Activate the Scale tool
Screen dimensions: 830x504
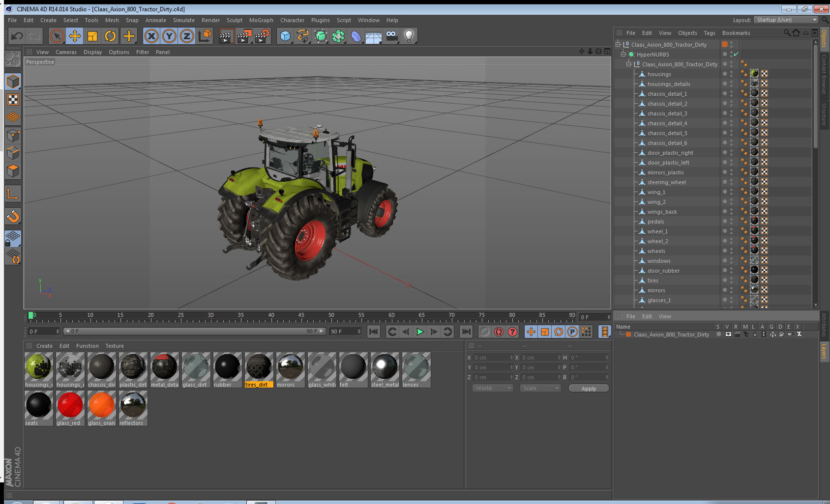coord(92,36)
